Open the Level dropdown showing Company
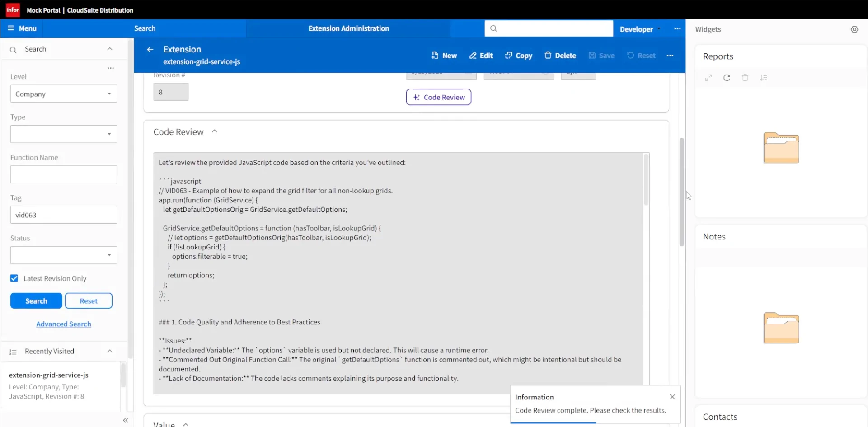The image size is (868, 427). [63, 94]
